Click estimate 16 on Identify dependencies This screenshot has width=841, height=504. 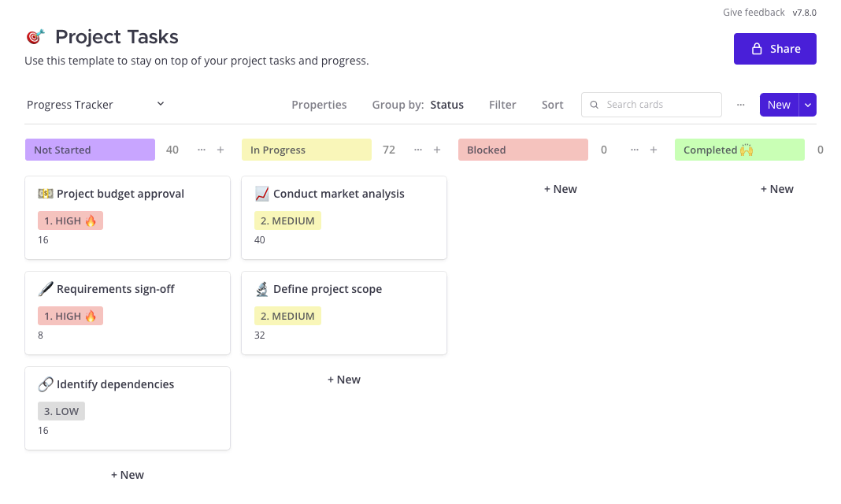click(43, 431)
